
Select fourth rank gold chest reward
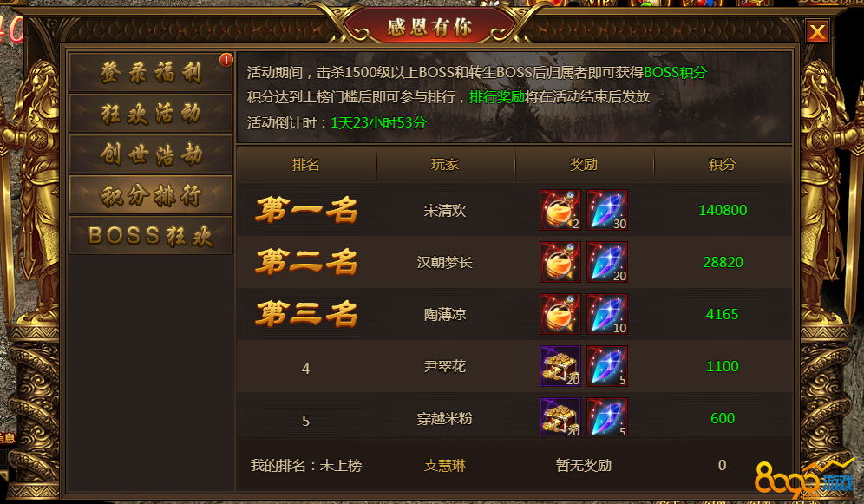coord(560,366)
